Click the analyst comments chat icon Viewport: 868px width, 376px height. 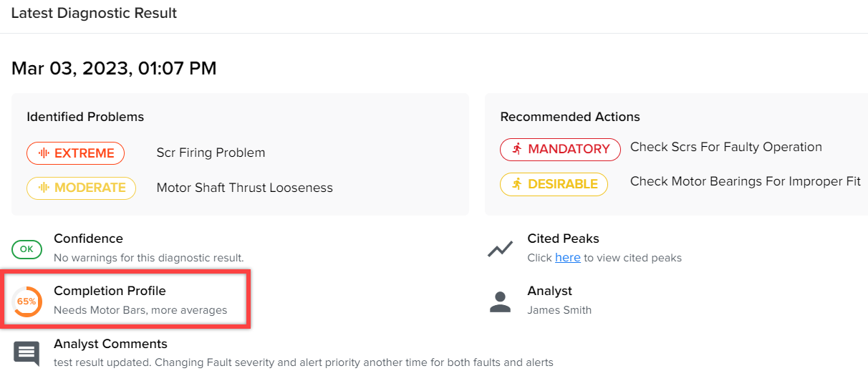point(26,353)
